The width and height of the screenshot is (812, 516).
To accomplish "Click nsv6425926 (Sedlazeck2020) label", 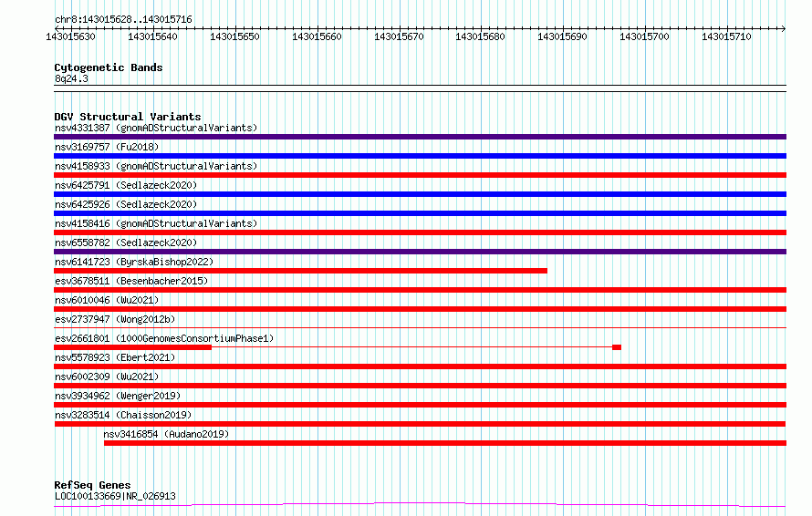I will [126, 204].
